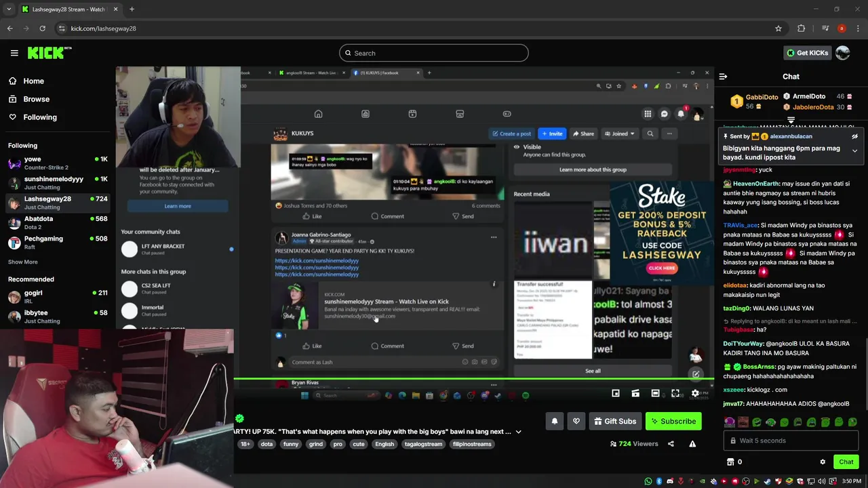Select the dota tag

(267, 444)
